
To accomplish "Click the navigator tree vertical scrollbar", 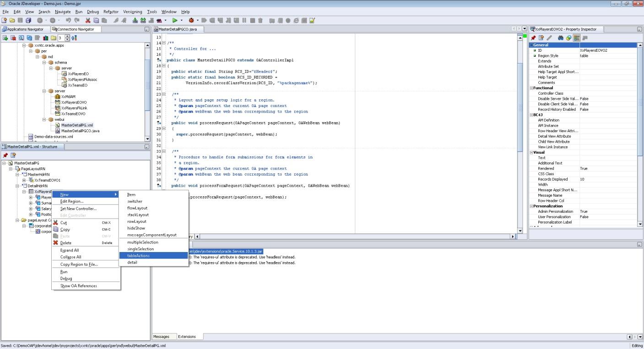I will (147, 91).
